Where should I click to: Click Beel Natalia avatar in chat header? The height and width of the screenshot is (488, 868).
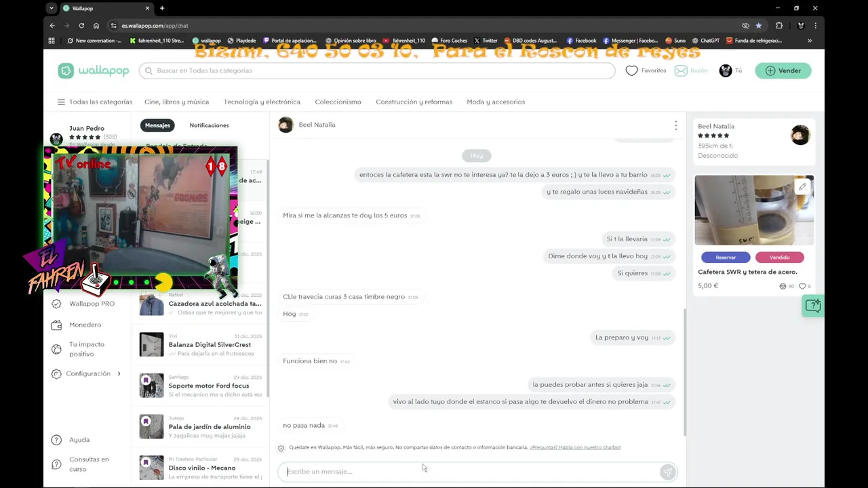[285, 125]
